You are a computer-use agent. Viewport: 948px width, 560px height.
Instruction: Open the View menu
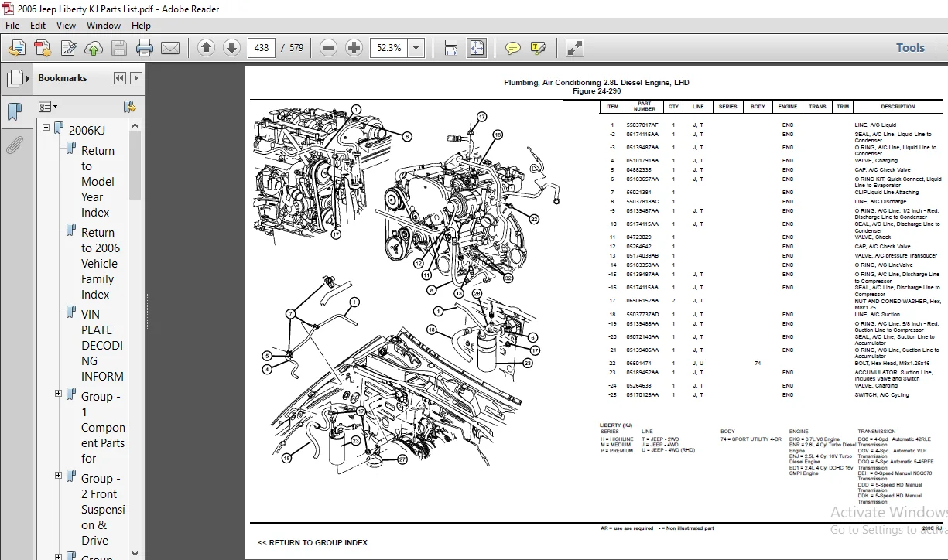pos(67,26)
